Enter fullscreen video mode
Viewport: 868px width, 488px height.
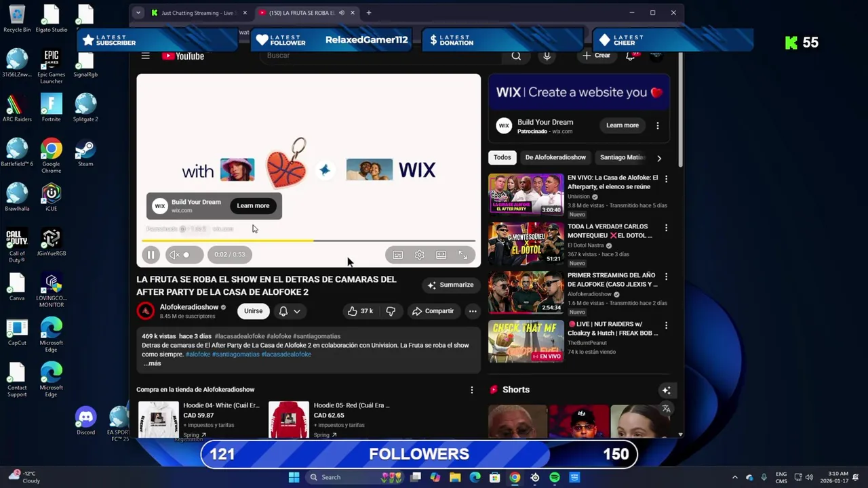click(463, 255)
